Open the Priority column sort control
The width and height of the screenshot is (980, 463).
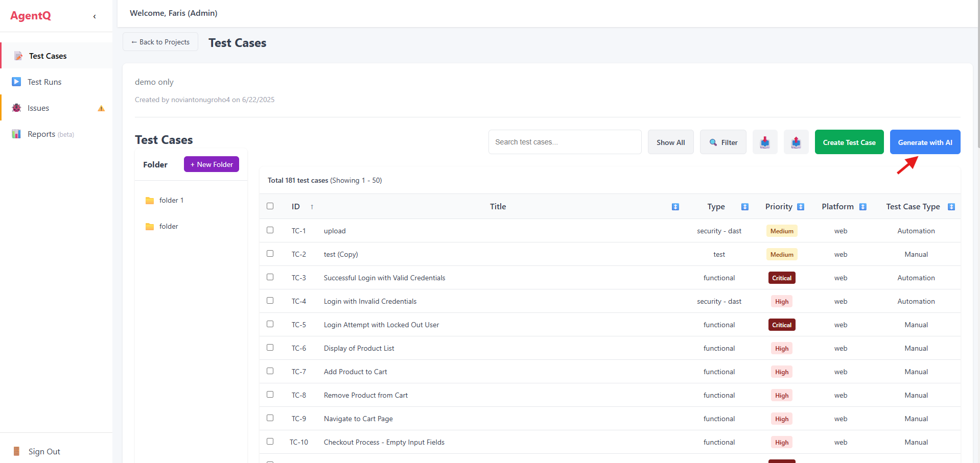800,207
